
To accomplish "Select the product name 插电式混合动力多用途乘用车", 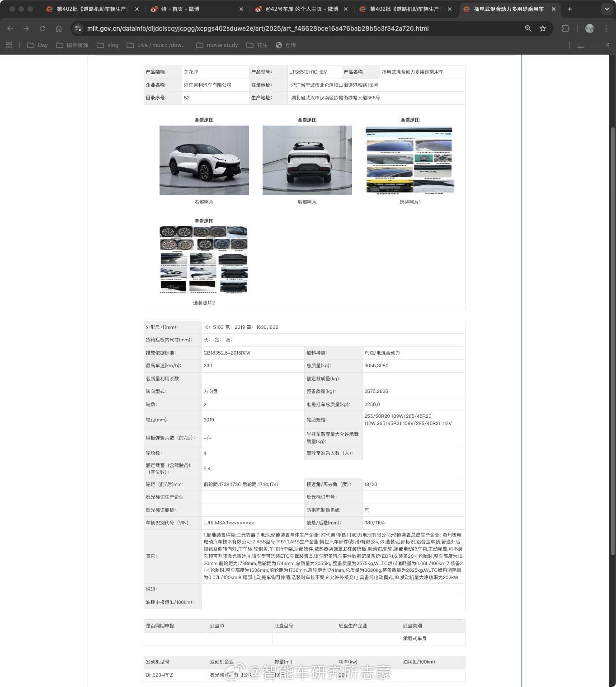I will (413, 72).
